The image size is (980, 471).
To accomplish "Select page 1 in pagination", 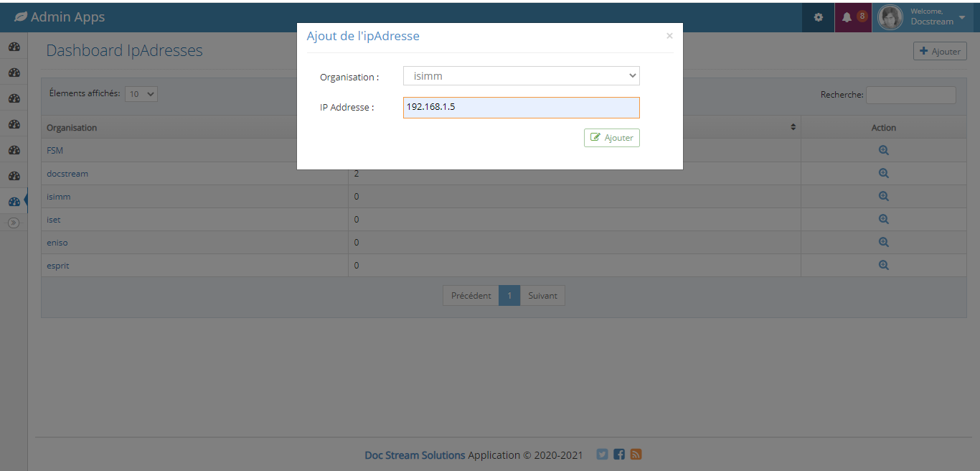I will 509,296.
